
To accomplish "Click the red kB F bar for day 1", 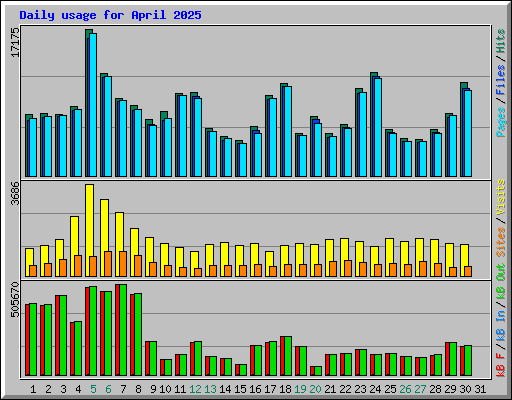I will pyautogui.click(x=27, y=340).
